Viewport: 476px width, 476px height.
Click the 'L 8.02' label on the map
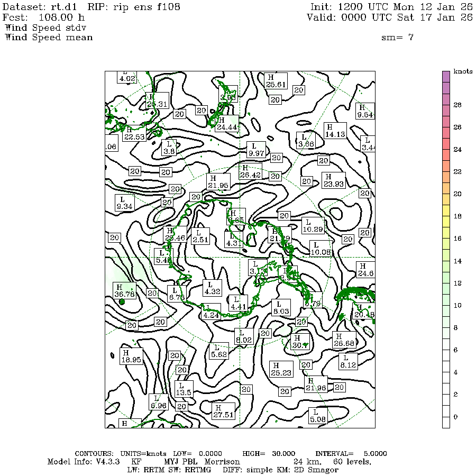tap(244, 336)
